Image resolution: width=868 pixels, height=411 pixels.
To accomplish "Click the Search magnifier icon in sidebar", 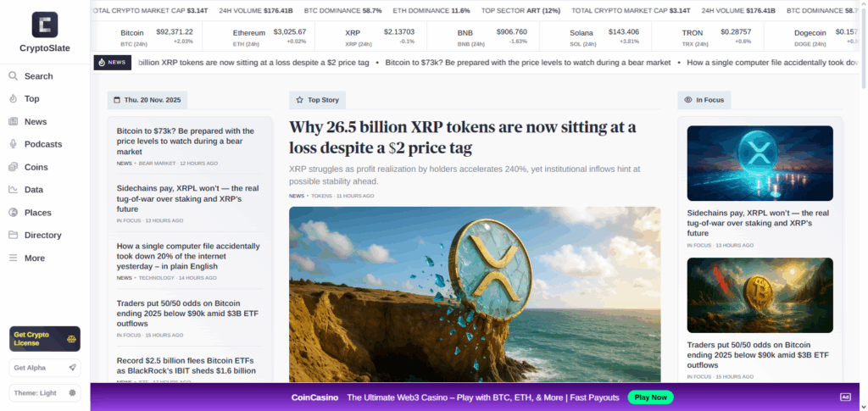I will (x=14, y=75).
